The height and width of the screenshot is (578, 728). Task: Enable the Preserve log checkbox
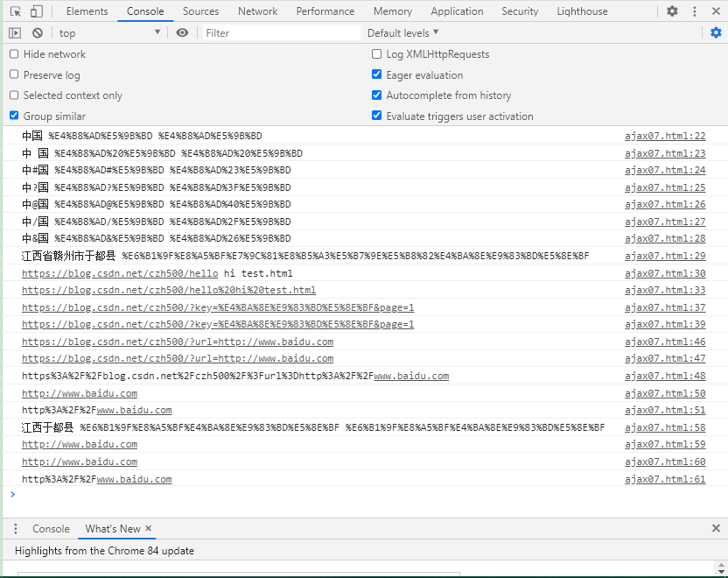tap(13, 75)
